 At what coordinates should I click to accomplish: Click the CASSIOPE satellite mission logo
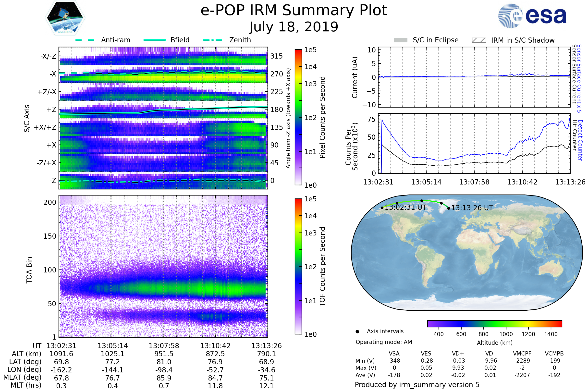coord(65,18)
